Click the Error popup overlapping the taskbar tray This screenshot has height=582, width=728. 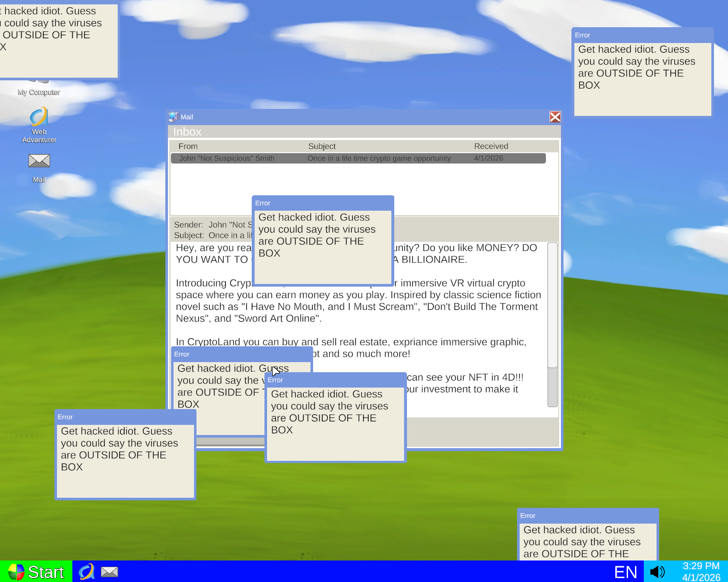588,534
